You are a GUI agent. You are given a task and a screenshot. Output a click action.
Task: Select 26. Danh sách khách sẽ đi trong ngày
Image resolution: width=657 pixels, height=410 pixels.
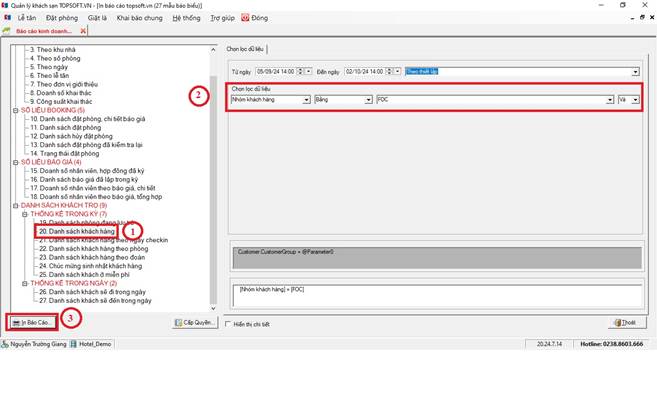click(x=92, y=292)
